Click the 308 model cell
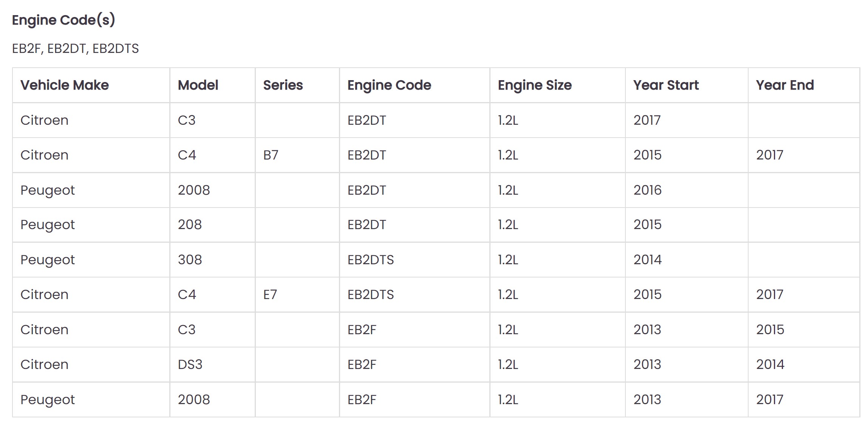The height and width of the screenshot is (431, 868). 190,260
